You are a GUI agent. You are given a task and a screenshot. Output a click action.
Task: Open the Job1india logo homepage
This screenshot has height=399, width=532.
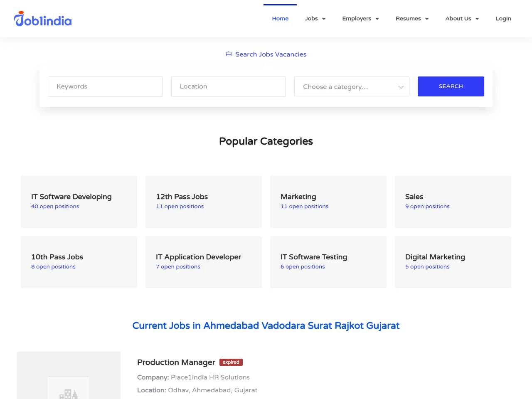pyautogui.click(x=43, y=19)
